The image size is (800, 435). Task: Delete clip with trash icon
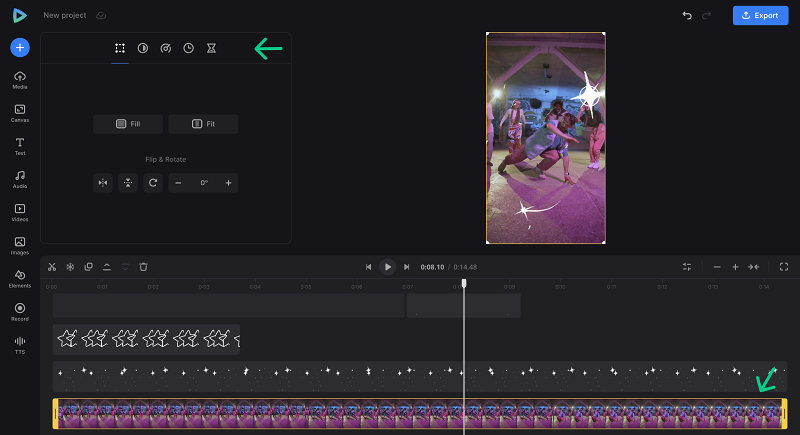point(143,267)
